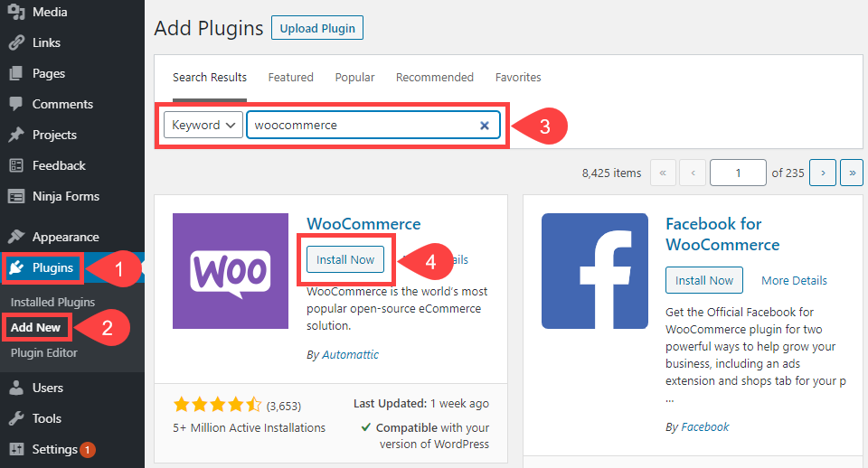The image size is (868, 468).
Task: Click '5+ Million Active Installations' text
Action: (x=250, y=427)
